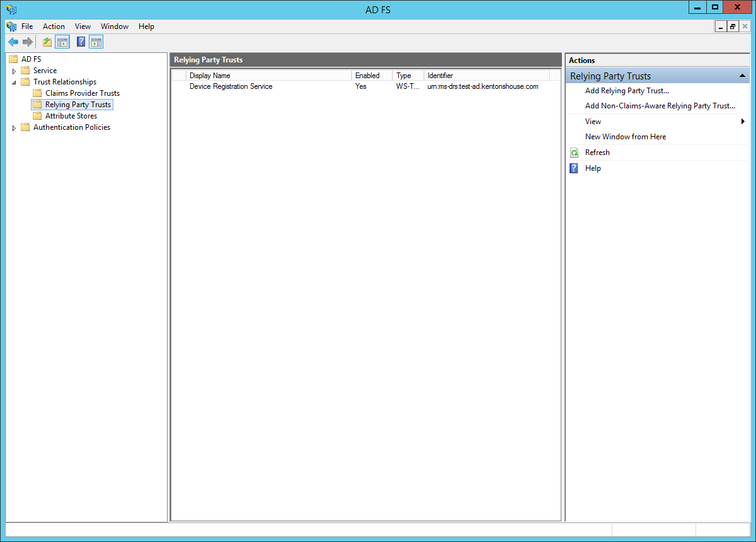
Task: Click the Service folder icon
Action: point(25,71)
